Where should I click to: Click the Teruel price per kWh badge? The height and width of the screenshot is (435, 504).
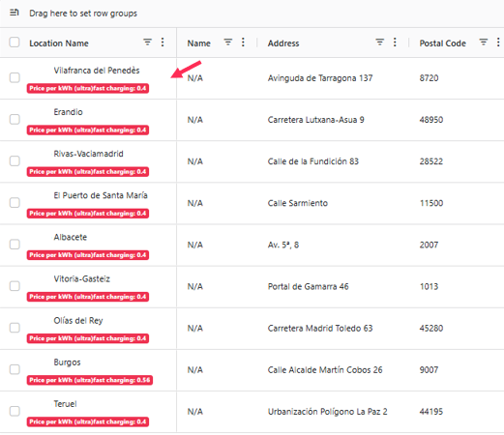point(88,421)
